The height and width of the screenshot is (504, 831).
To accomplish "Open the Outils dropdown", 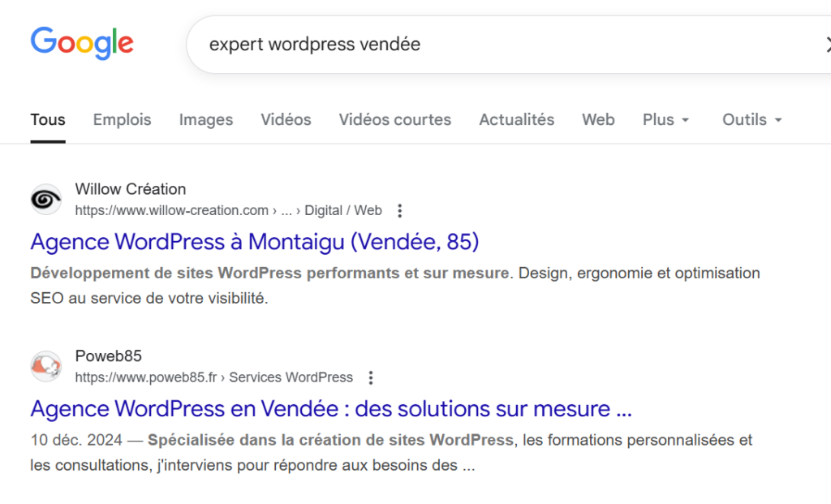I will [x=752, y=119].
